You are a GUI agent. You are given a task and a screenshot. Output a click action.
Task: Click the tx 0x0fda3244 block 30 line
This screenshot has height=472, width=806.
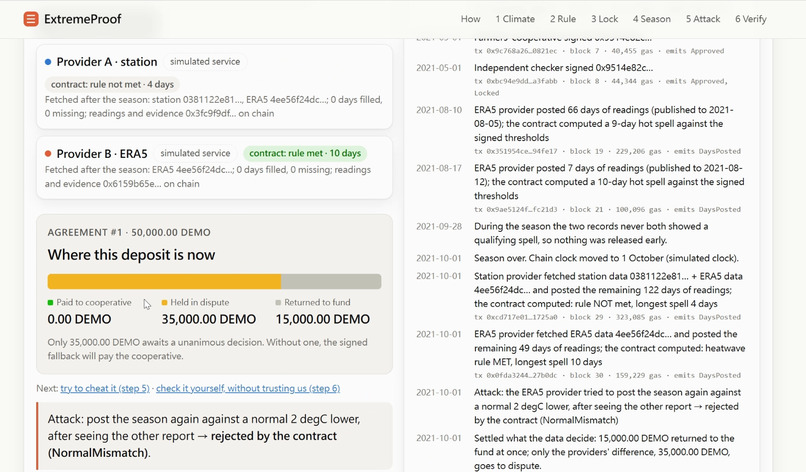click(x=607, y=375)
